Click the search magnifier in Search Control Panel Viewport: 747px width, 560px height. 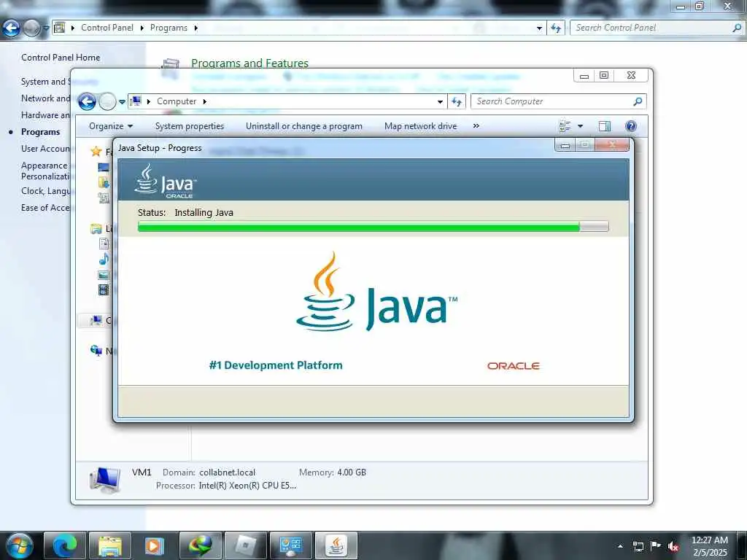(737, 28)
